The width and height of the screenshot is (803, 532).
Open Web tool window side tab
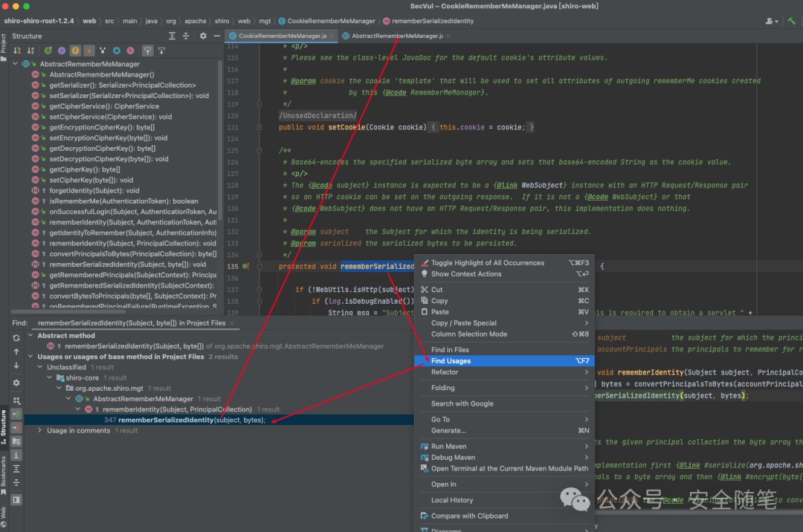(x=4, y=516)
